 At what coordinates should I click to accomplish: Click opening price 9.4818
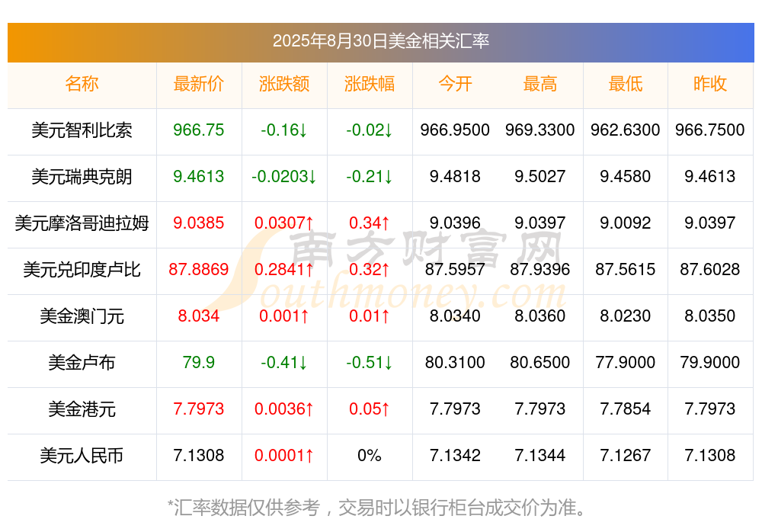tap(455, 177)
